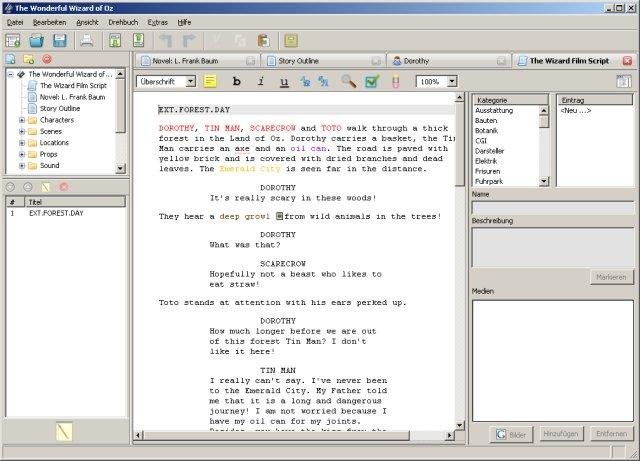Select <Neu ...> in Eintrag list
640x461 pixels.
pos(576,111)
